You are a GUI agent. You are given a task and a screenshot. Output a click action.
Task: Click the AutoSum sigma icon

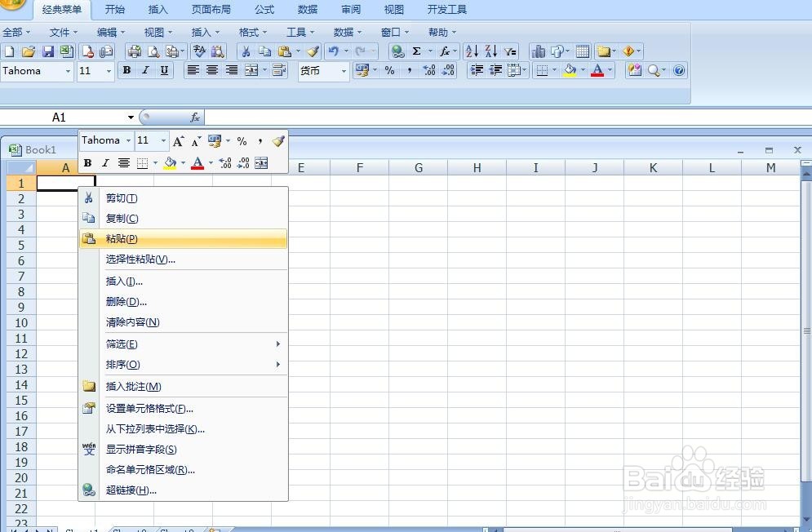click(416, 51)
